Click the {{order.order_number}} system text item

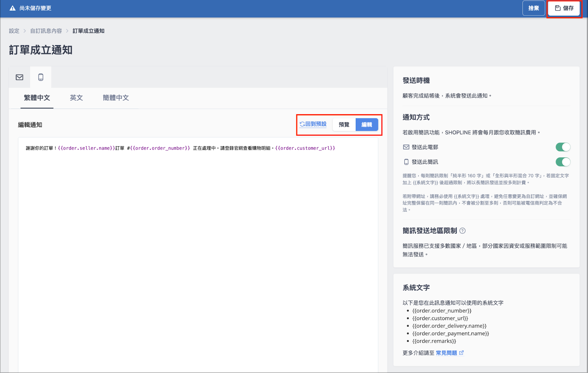coord(442,311)
